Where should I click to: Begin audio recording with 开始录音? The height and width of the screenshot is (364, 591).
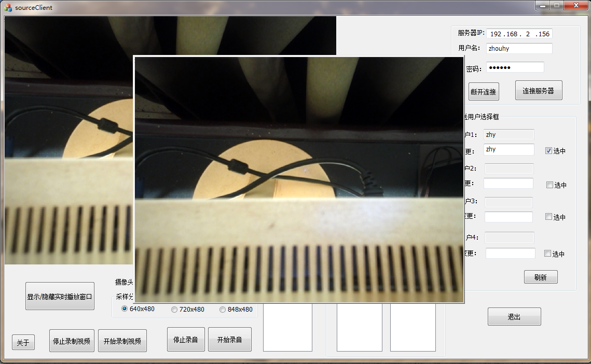pyautogui.click(x=229, y=340)
